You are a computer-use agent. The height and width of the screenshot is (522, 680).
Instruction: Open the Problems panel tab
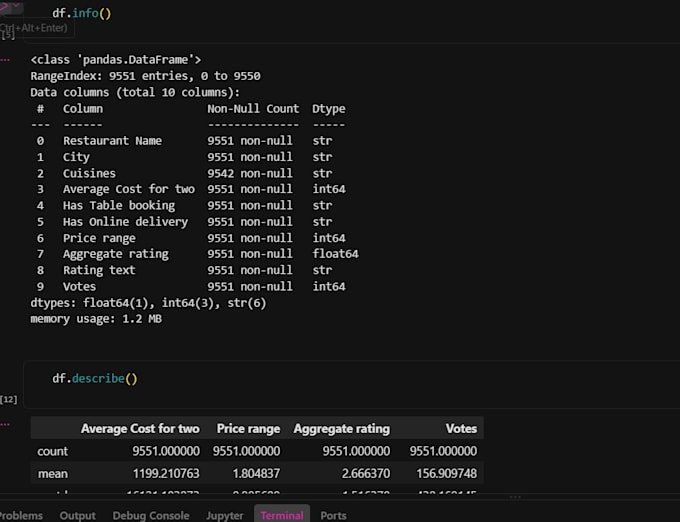click(x=21, y=515)
